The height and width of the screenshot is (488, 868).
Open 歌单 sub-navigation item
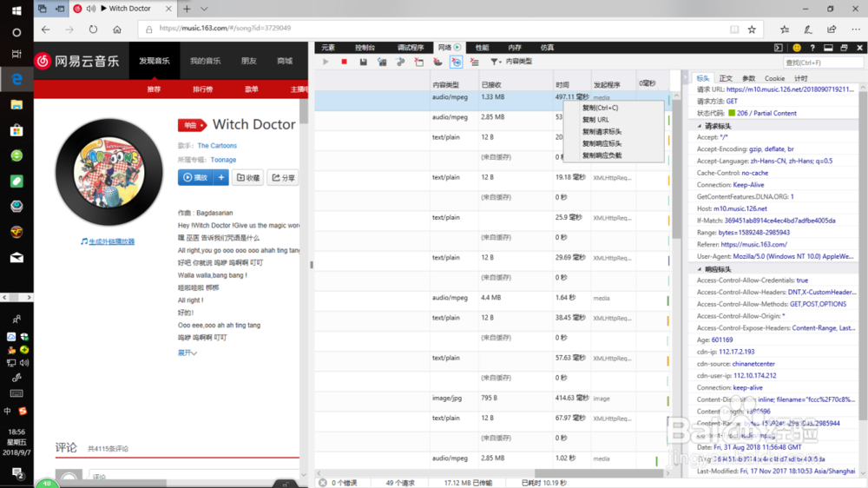(x=252, y=89)
